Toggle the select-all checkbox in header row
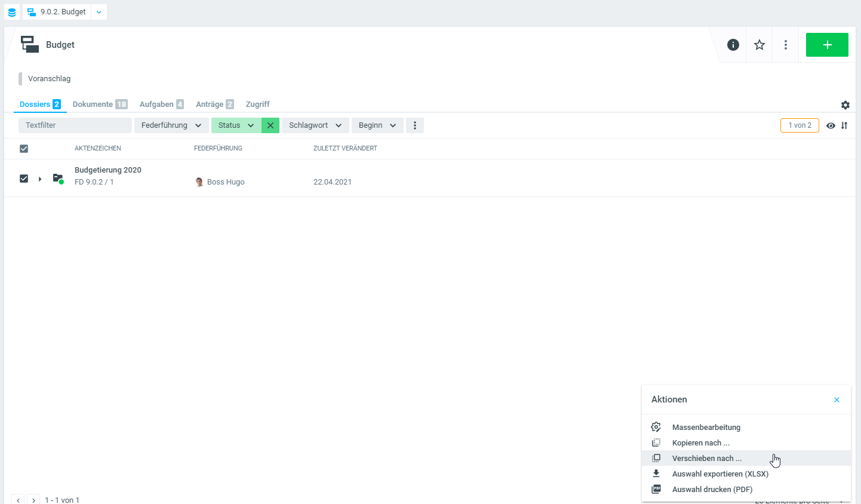 click(x=24, y=149)
